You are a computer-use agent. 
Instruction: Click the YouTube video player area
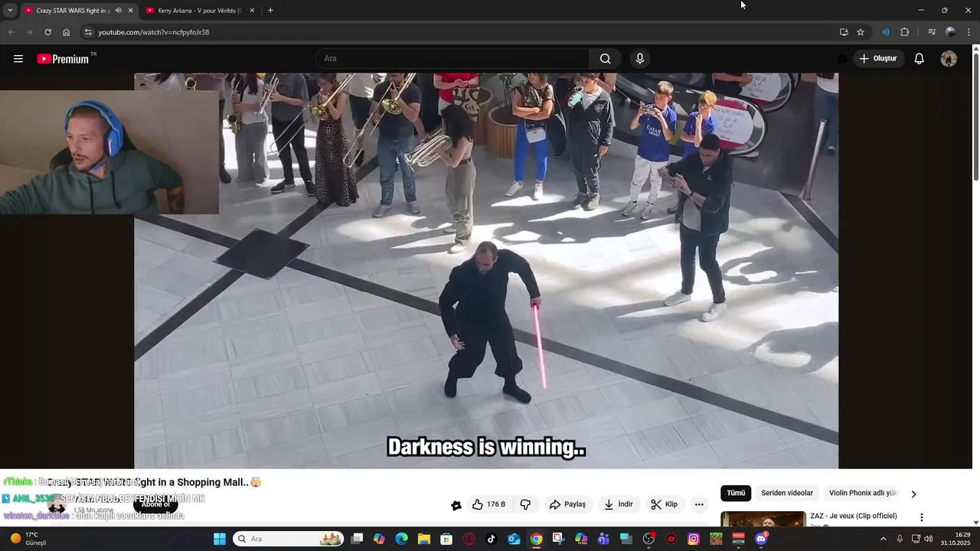click(x=486, y=271)
